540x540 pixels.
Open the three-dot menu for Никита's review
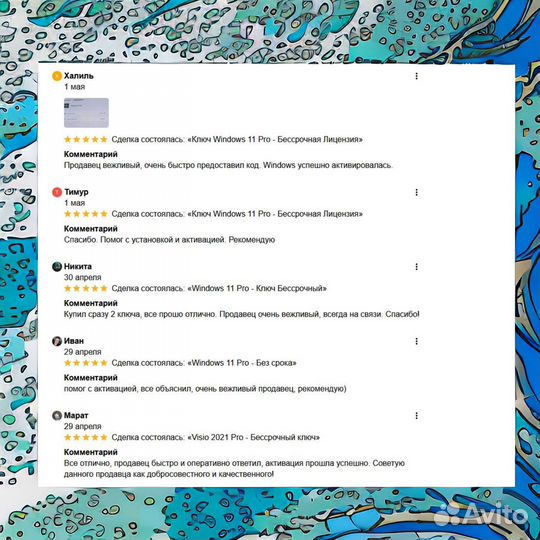pyautogui.click(x=416, y=267)
